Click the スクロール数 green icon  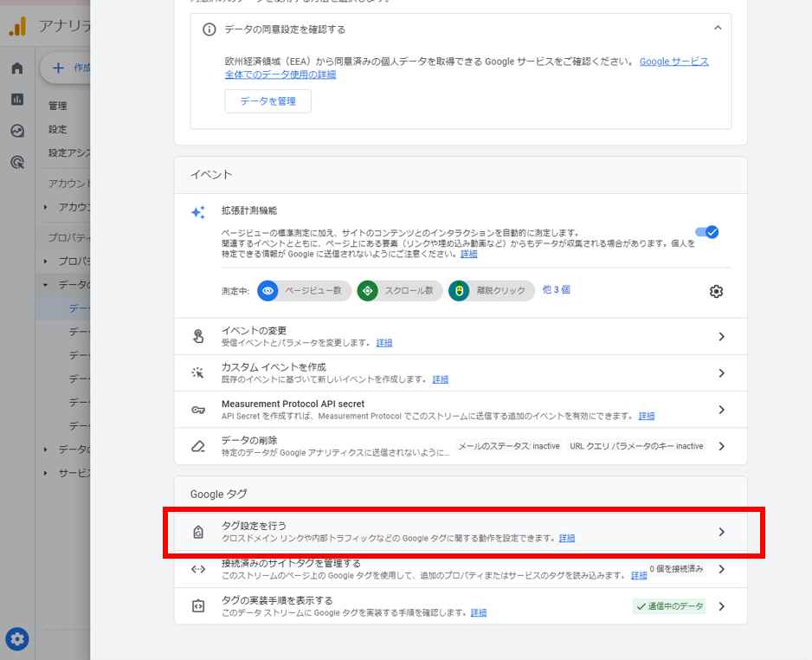[x=368, y=291]
